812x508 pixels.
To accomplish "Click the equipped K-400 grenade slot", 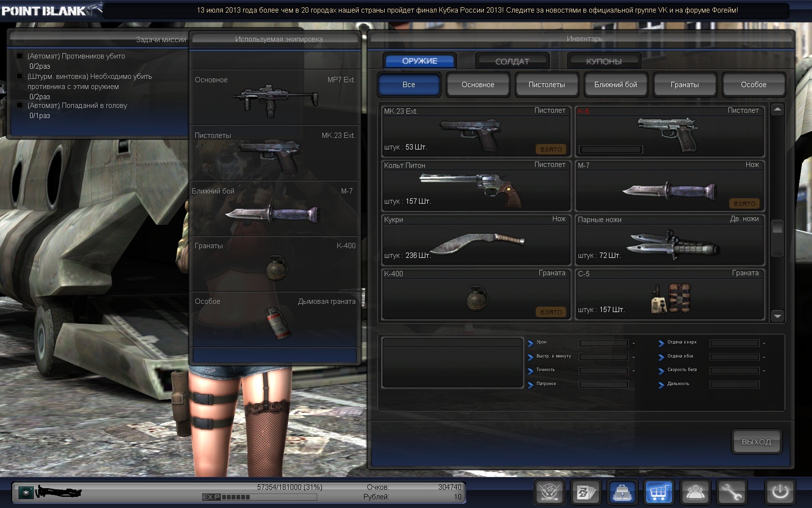I will click(x=275, y=264).
